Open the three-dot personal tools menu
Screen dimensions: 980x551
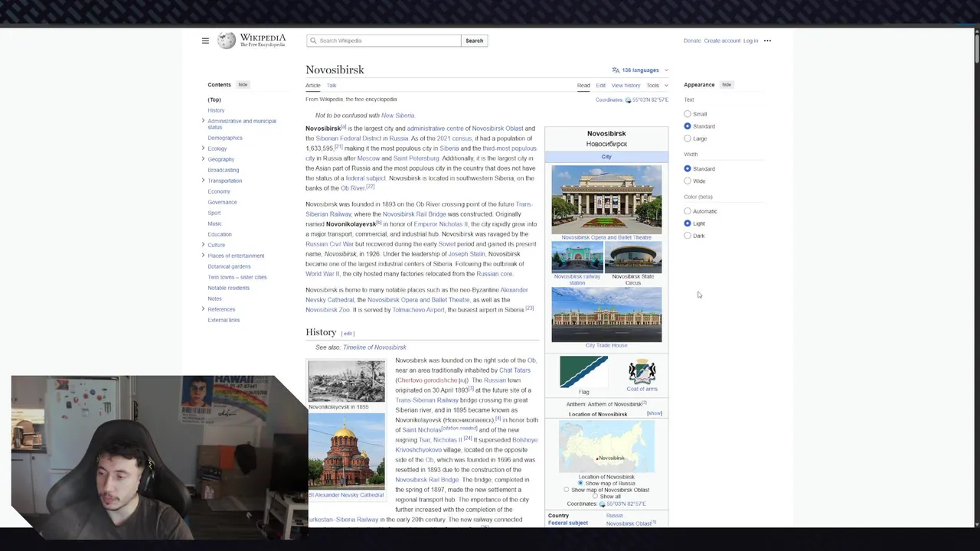(x=767, y=41)
